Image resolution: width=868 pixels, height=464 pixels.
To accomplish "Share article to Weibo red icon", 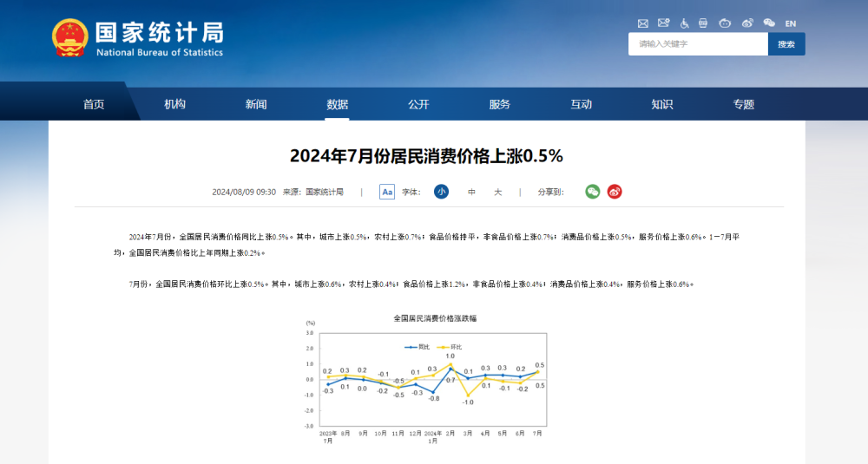I will pos(615,192).
